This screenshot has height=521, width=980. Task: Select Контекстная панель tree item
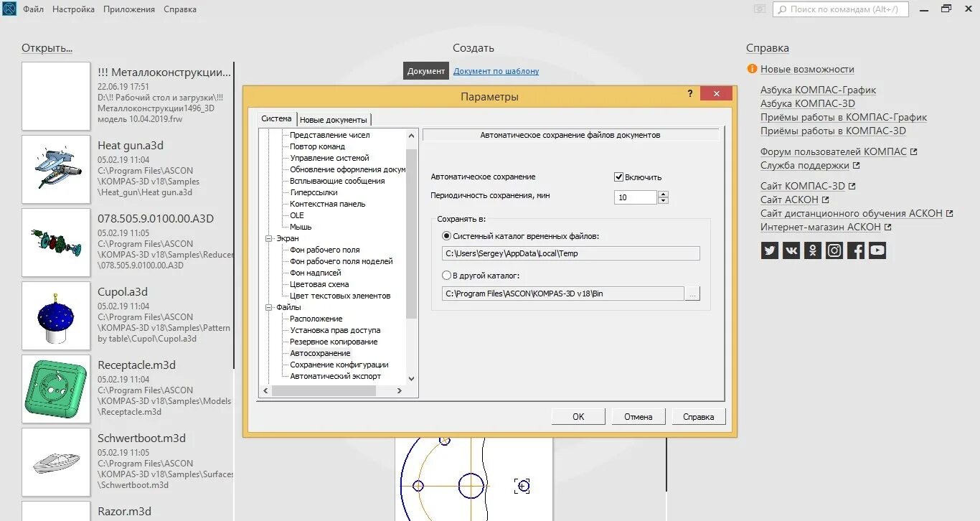328,204
